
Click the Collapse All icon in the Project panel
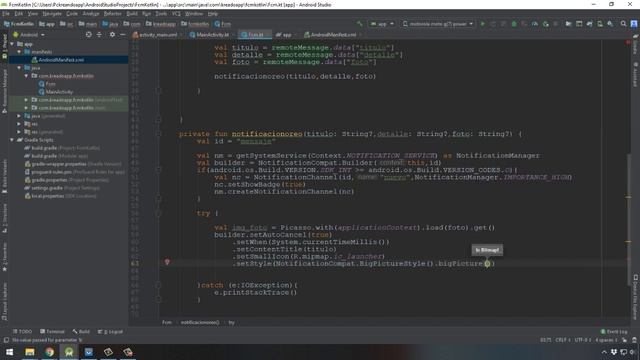(x=99, y=35)
